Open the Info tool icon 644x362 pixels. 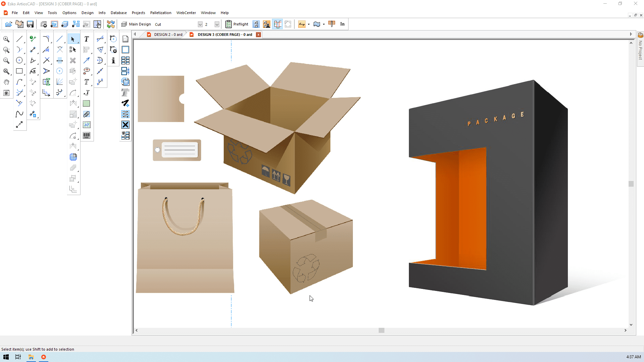pos(113,60)
